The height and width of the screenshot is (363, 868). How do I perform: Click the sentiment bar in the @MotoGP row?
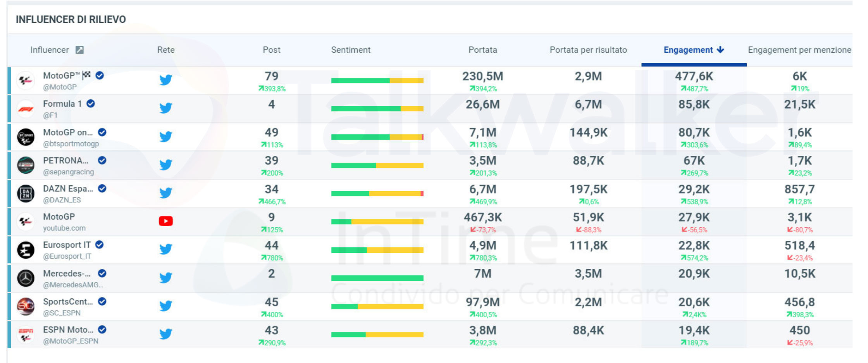pos(377,81)
